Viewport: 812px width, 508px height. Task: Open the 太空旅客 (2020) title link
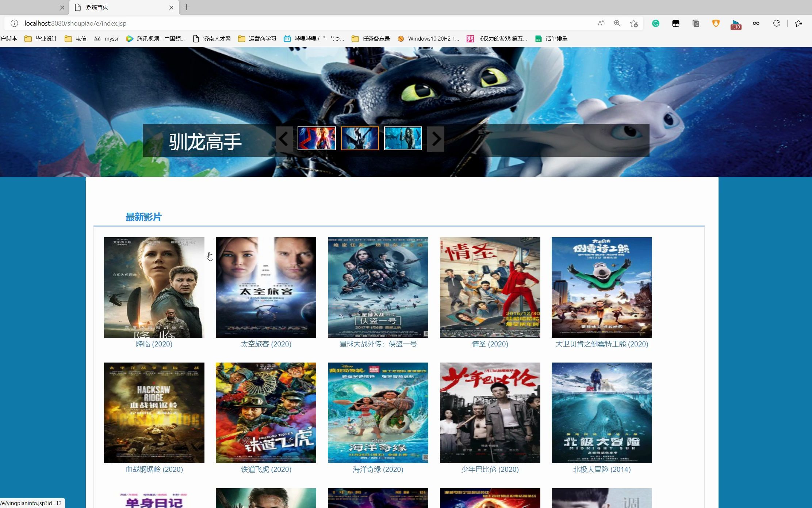[266, 344]
